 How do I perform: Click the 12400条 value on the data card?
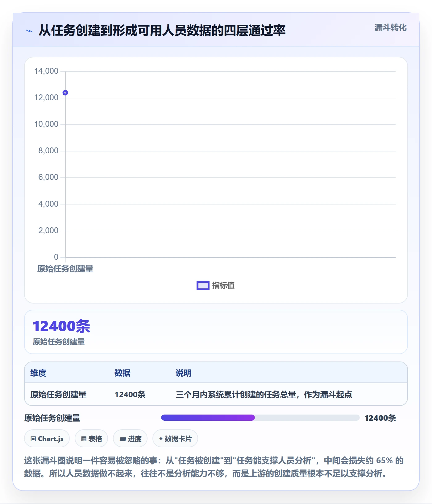pyautogui.click(x=61, y=326)
